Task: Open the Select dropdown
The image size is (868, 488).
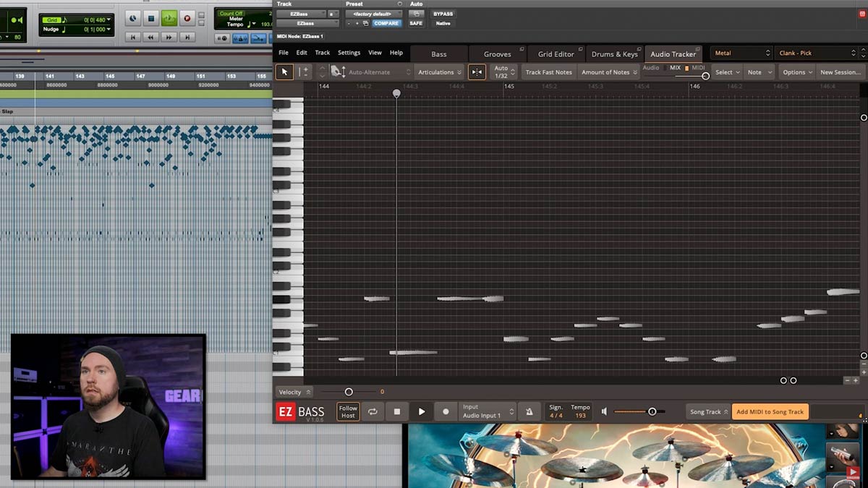Action: coord(727,72)
